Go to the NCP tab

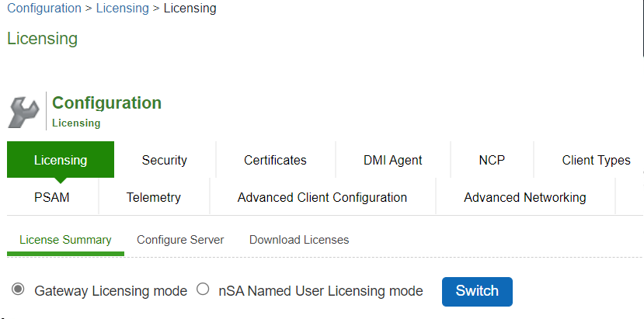pyautogui.click(x=492, y=160)
